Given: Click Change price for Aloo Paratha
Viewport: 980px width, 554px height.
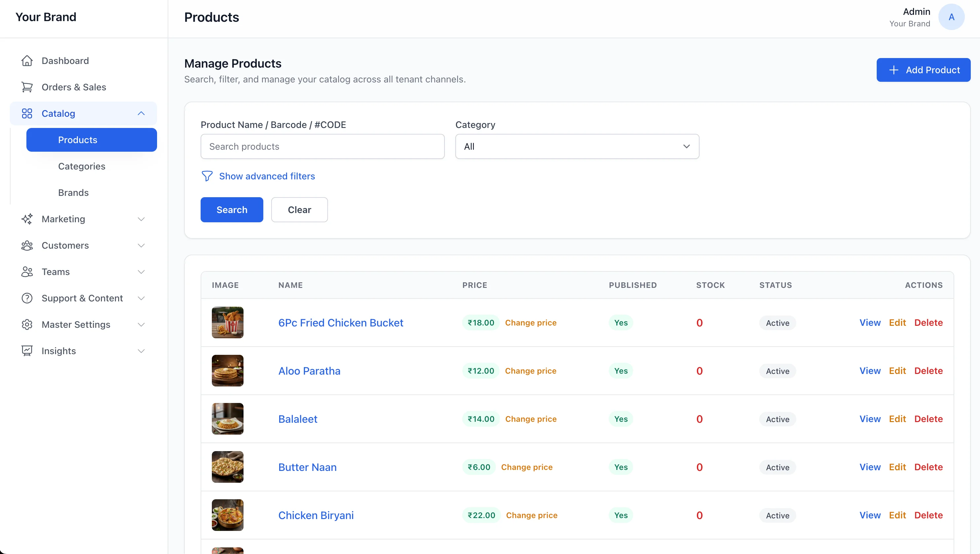Looking at the screenshot, I should [x=530, y=371].
